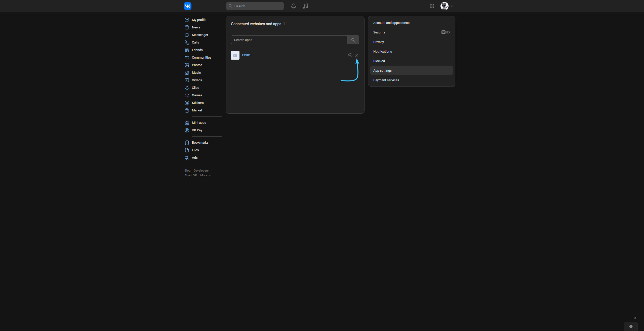Open Privacy settings section
The width and height of the screenshot is (644, 331).
[378, 42]
